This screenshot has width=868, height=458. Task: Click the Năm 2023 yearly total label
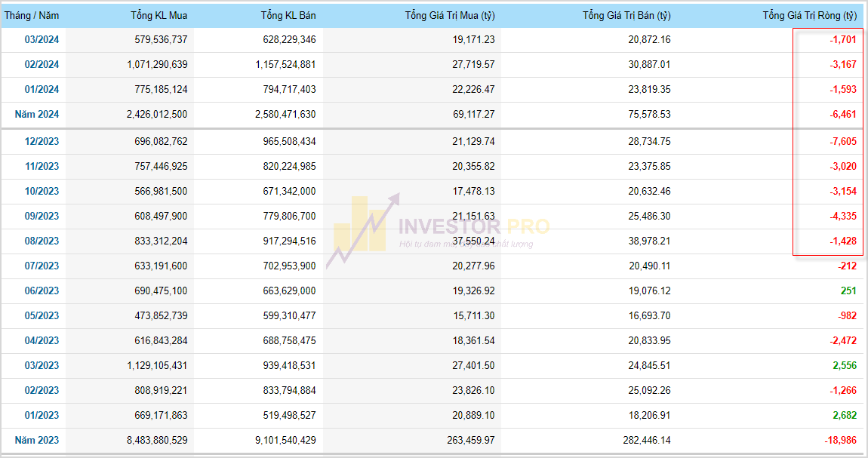(37, 440)
